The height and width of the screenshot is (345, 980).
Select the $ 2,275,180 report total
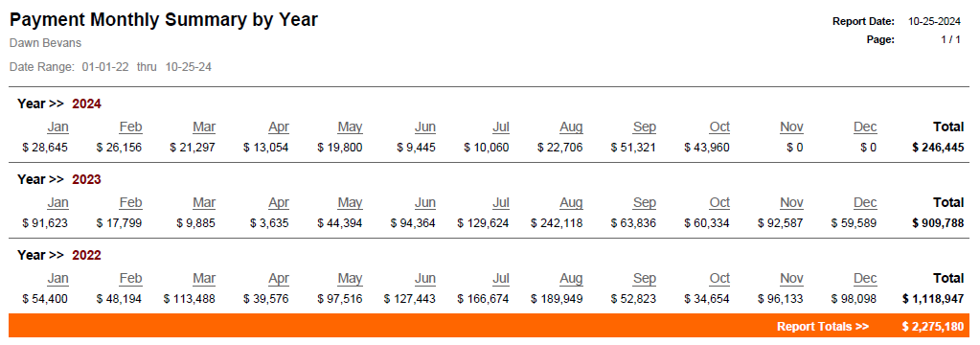932,326
